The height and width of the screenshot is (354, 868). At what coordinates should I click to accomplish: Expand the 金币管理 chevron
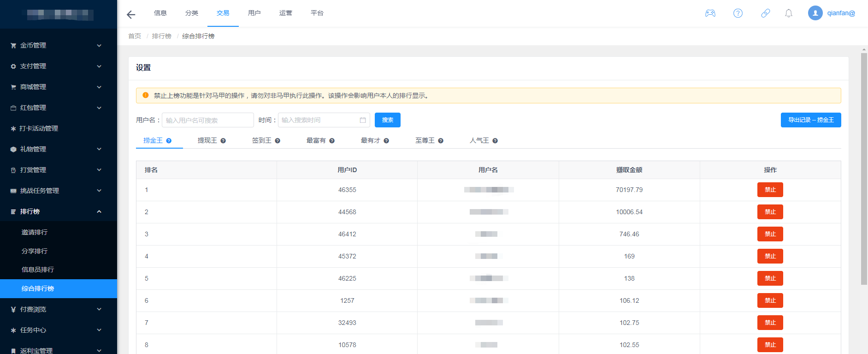pyautogui.click(x=99, y=46)
